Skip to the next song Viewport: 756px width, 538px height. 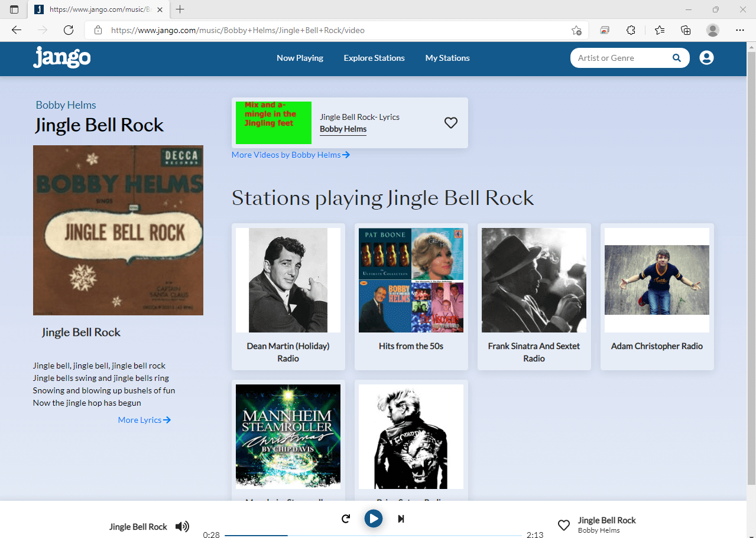pyautogui.click(x=401, y=519)
